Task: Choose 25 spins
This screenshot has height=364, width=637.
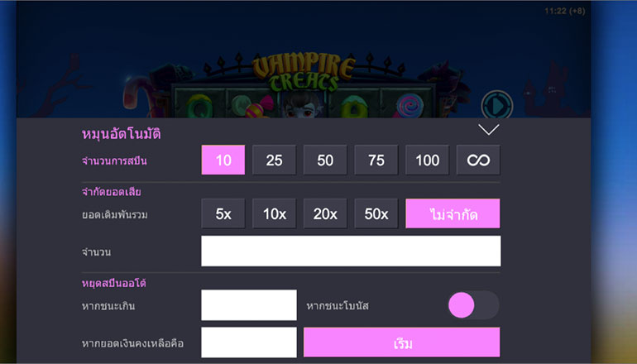Action: (x=274, y=160)
